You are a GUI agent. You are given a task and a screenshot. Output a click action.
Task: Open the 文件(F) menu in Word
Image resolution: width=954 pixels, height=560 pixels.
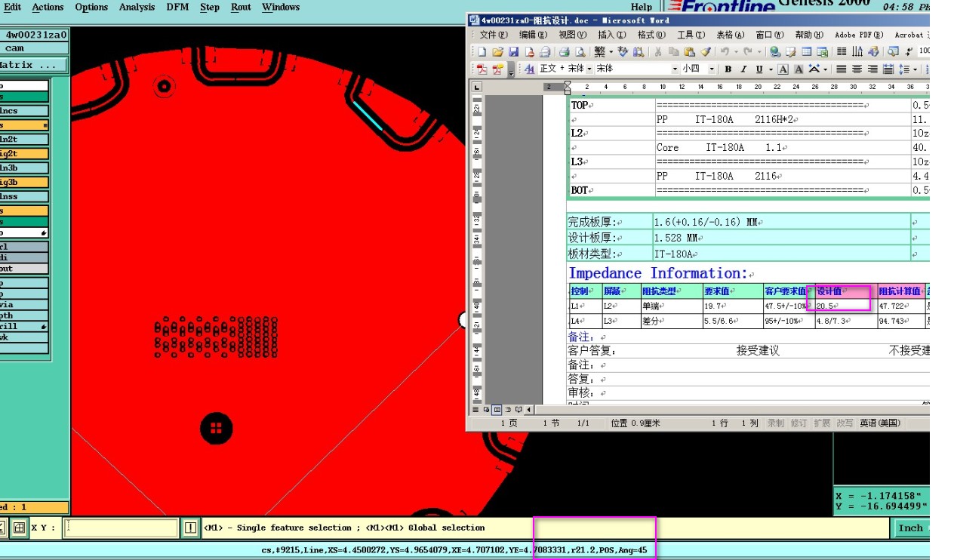(494, 35)
